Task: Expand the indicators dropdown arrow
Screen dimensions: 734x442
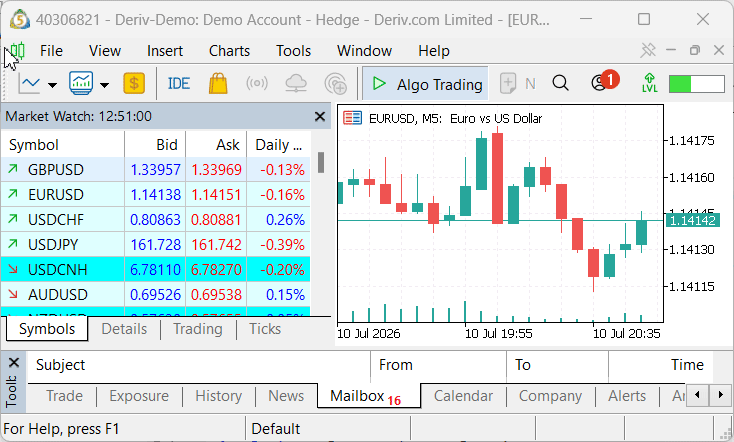Action: (104, 85)
